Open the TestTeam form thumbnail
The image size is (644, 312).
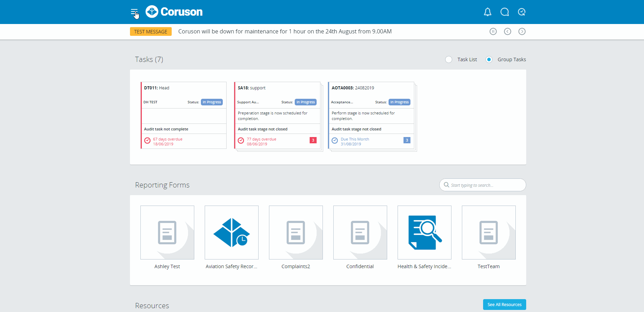tap(489, 232)
